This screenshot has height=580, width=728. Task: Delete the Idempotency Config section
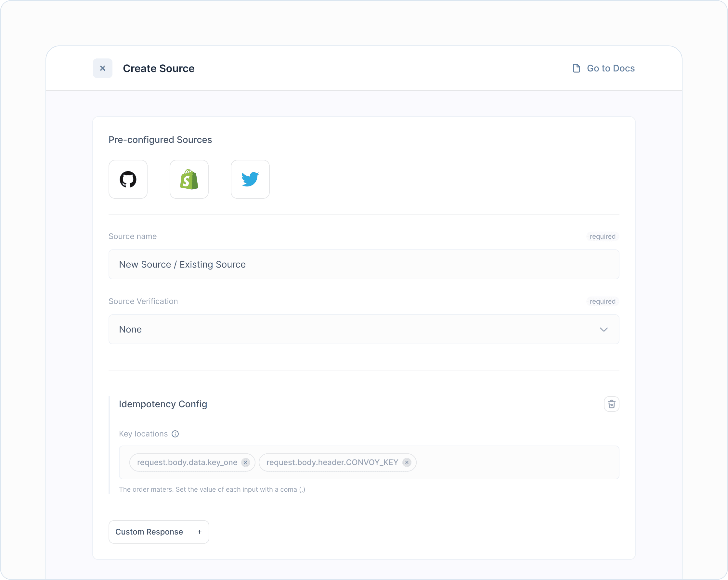click(611, 404)
